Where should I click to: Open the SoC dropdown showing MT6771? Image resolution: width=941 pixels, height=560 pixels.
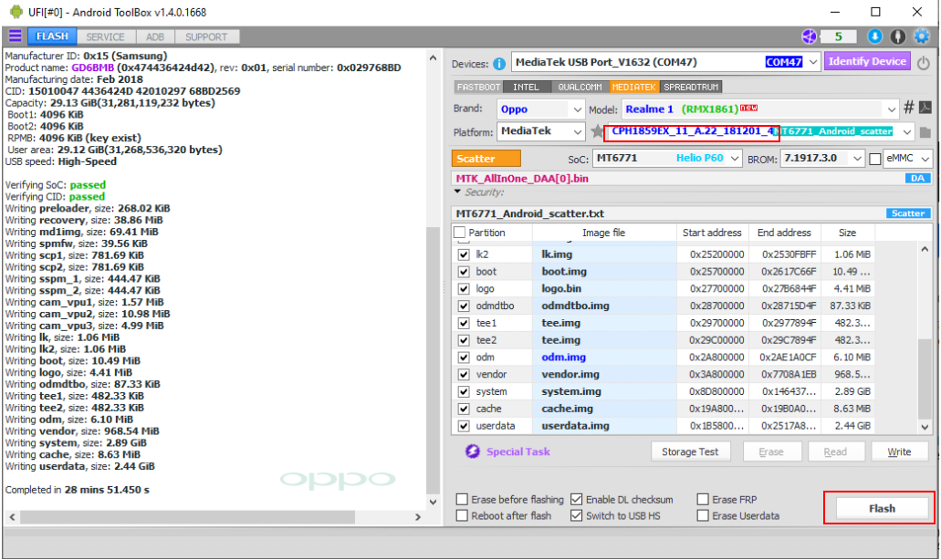pyautogui.click(x=735, y=159)
